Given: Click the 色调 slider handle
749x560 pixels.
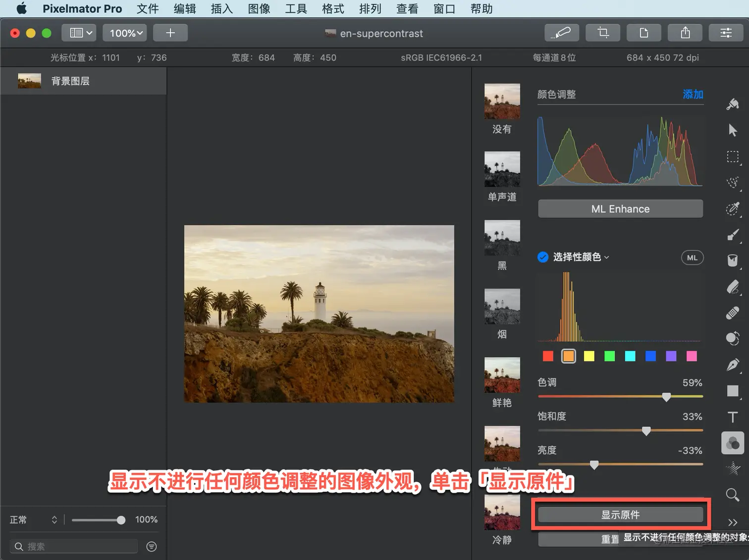Looking at the screenshot, I should (x=667, y=397).
